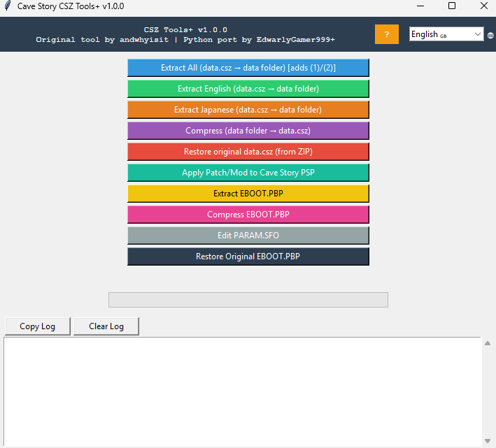The image size is (496, 448).
Task: Click the orange question mark help button
Action: (x=387, y=34)
